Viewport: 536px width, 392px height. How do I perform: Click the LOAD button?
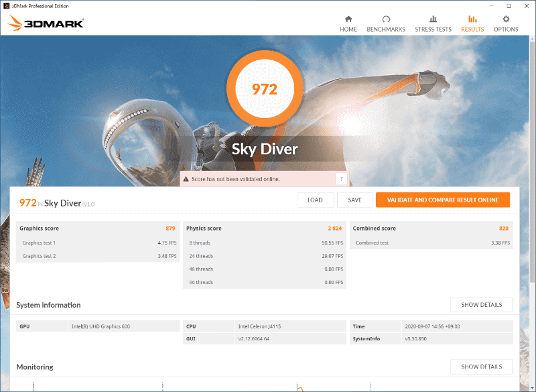click(315, 200)
